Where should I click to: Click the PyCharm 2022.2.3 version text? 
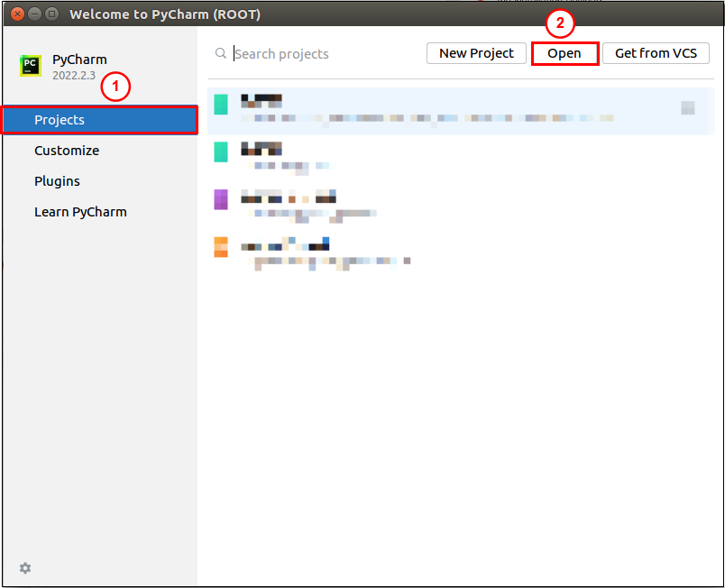[74, 76]
